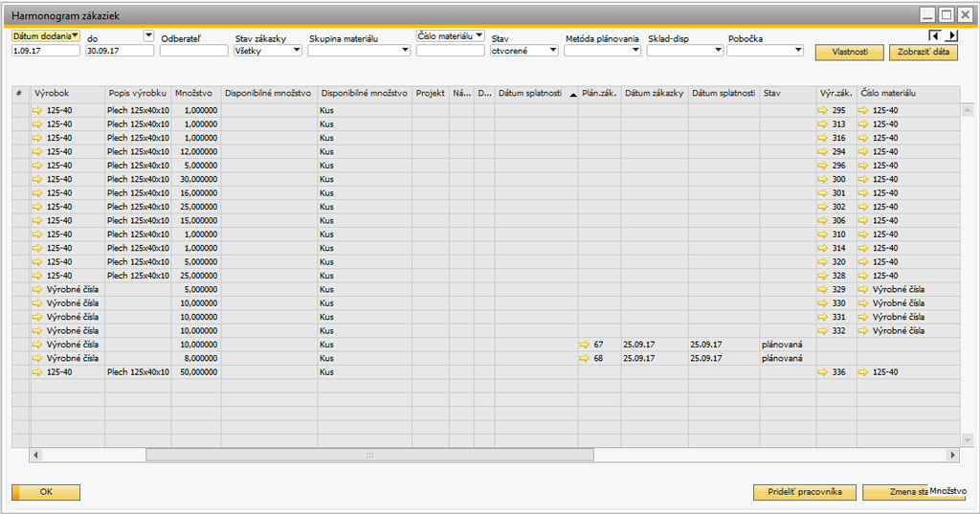Sort by the Množstvo column header
The height and width of the screenshot is (514, 980).
tap(195, 94)
